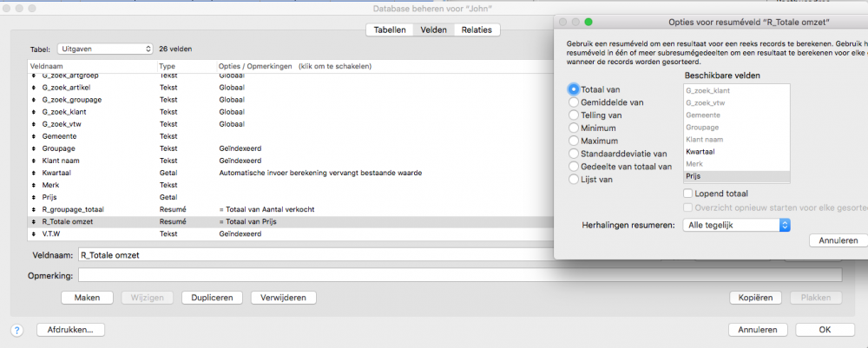Viewport: 868px width, 348px height.
Task: Click the help question mark icon
Action: click(x=16, y=330)
